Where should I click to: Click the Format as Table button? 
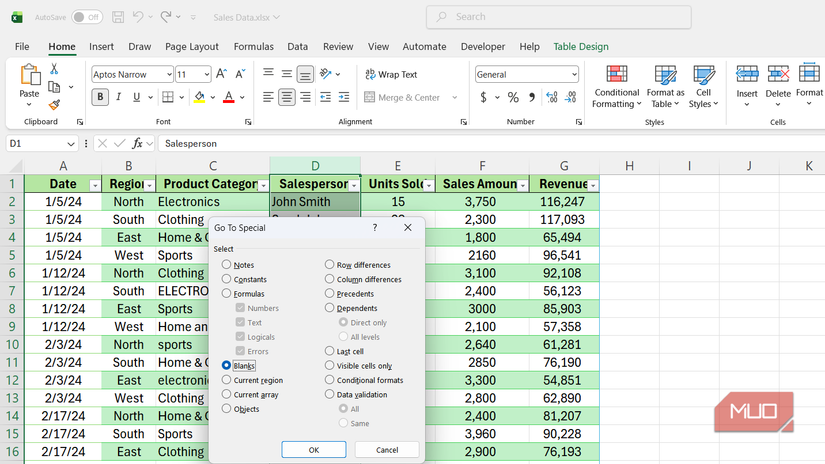click(665, 87)
